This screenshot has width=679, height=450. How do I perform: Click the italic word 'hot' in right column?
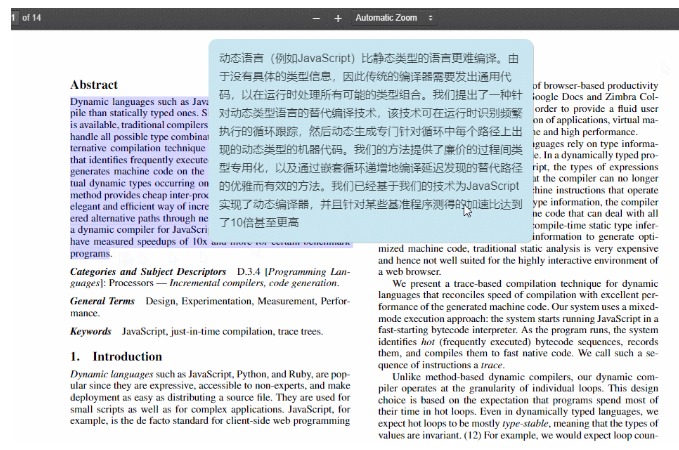pyautogui.click(x=428, y=342)
